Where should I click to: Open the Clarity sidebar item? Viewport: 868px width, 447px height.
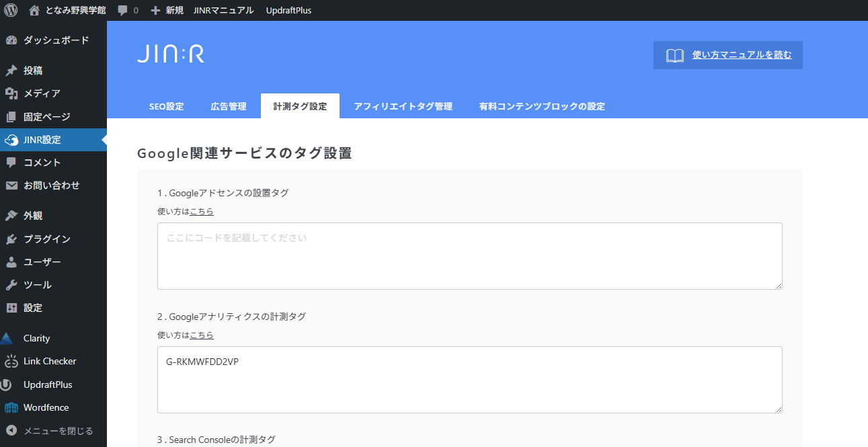[36, 338]
